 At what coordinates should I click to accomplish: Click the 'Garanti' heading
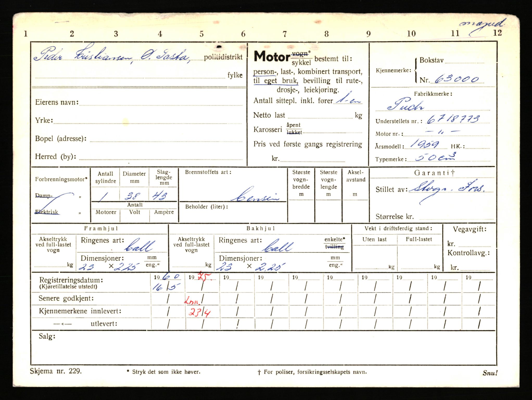click(434, 173)
